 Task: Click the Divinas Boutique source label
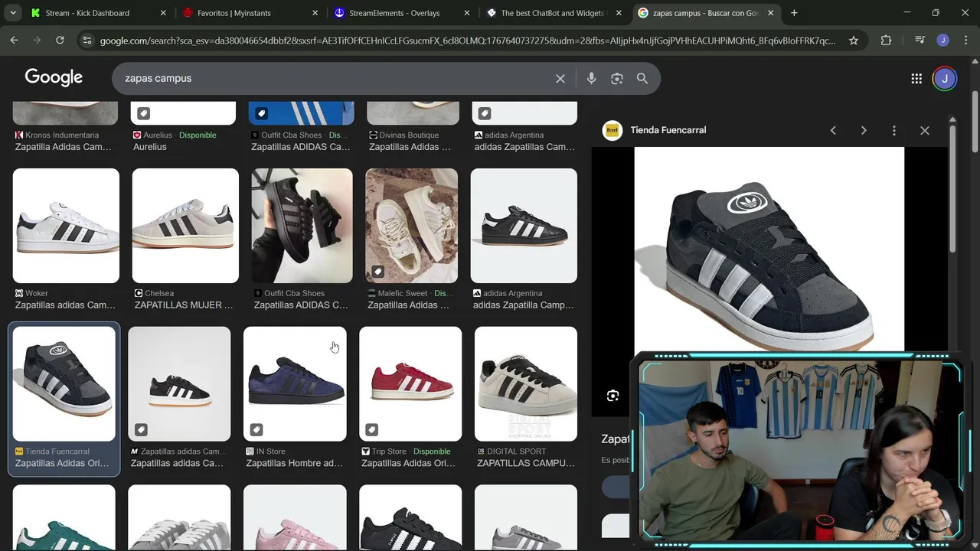[x=409, y=135]
